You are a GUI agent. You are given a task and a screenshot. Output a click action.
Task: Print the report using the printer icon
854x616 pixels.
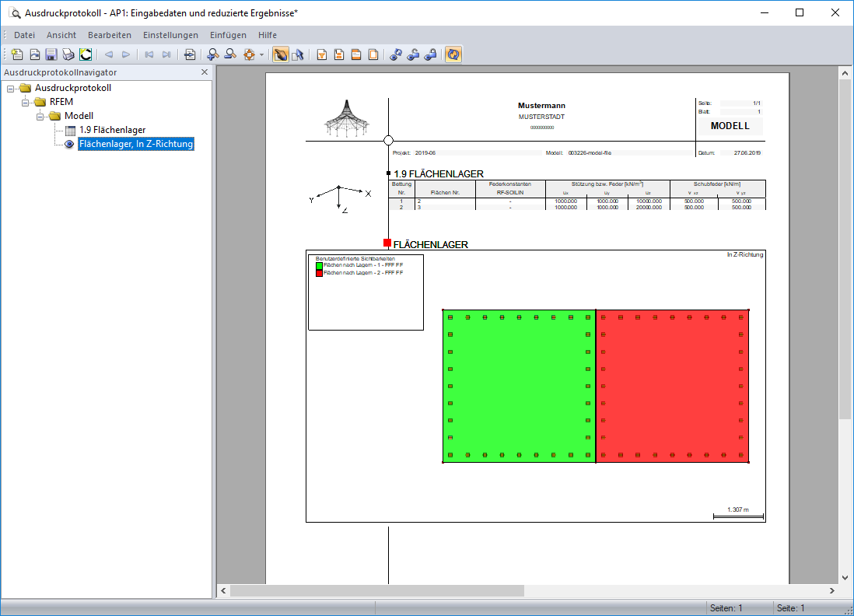[68, 54]
